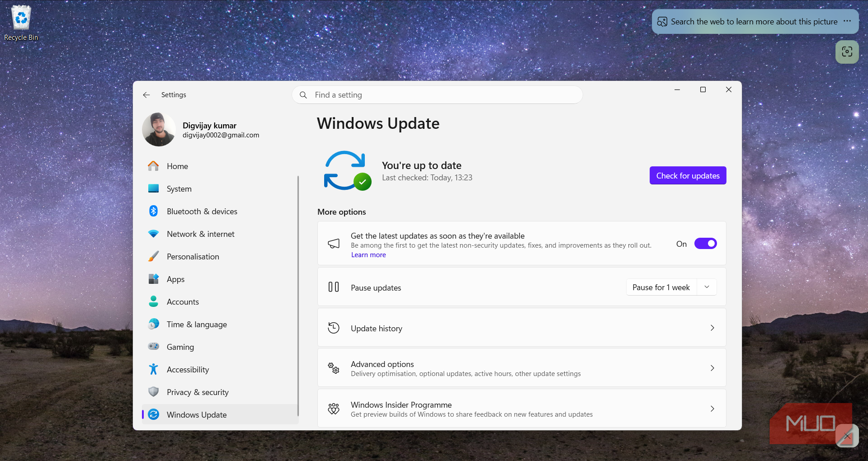Viewport: 868px width, 461px height.
Task: Expand the pause duration dropdown arrow
Action: click(707, 287)
